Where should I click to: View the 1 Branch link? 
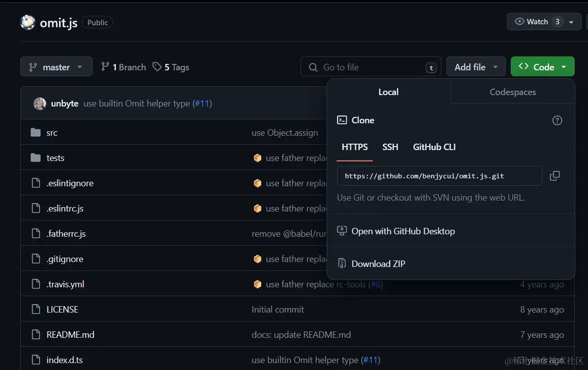point(123,67)
